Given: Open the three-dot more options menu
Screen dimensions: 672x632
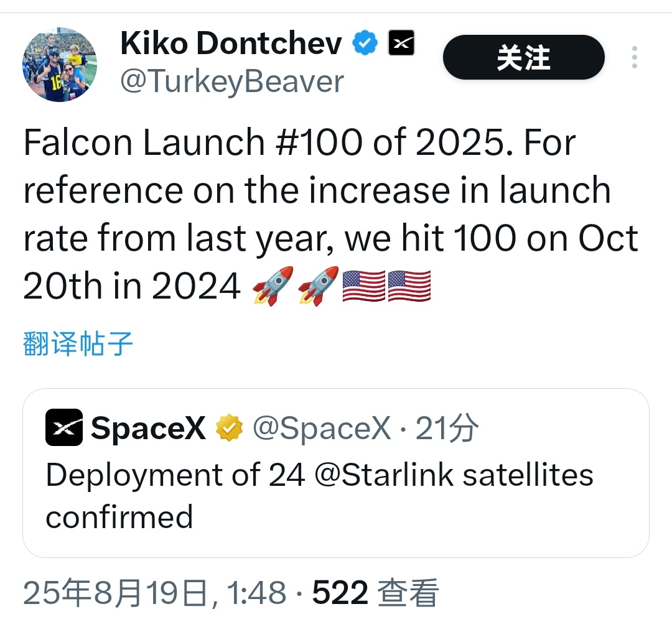Looking at the screenshot, I should pos(635,57).
